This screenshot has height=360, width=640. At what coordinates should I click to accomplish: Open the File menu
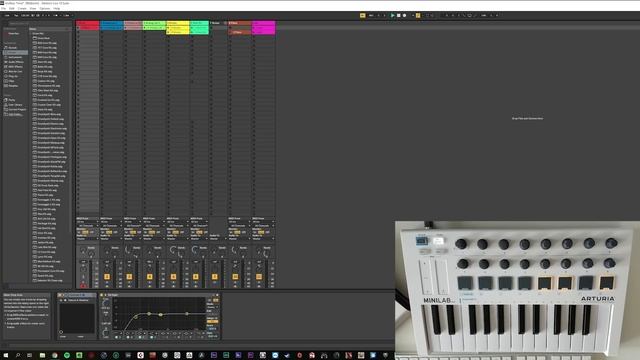[x=3, y=8]
